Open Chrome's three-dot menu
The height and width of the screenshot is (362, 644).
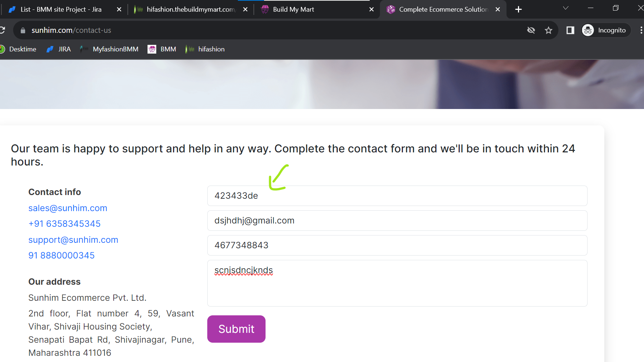641,30
